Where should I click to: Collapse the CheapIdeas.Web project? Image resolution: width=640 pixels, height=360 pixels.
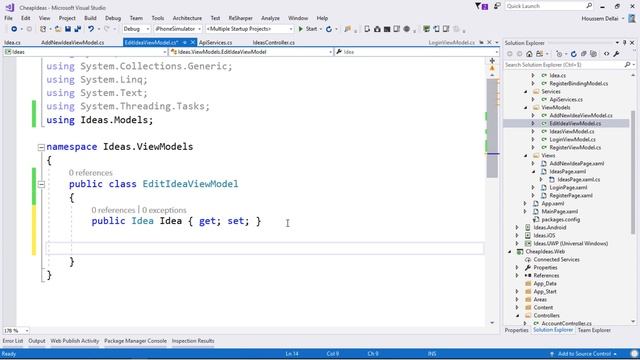pos(509,252)
